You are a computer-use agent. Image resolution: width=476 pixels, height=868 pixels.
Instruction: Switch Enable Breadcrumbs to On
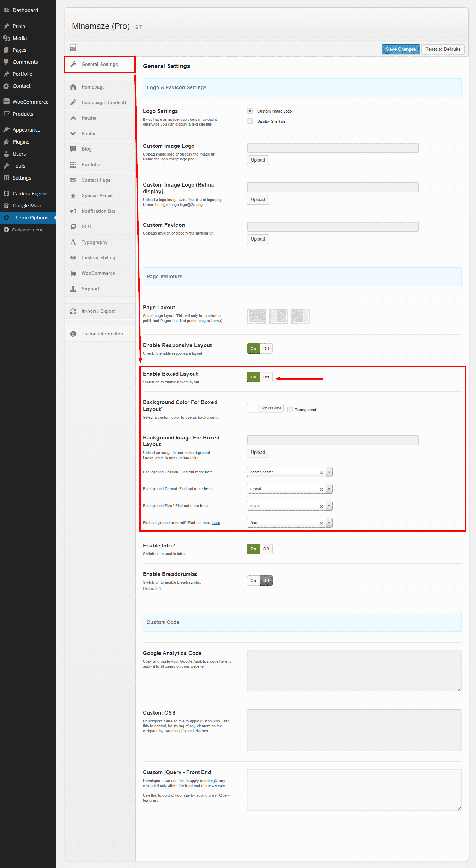(253, 581)
